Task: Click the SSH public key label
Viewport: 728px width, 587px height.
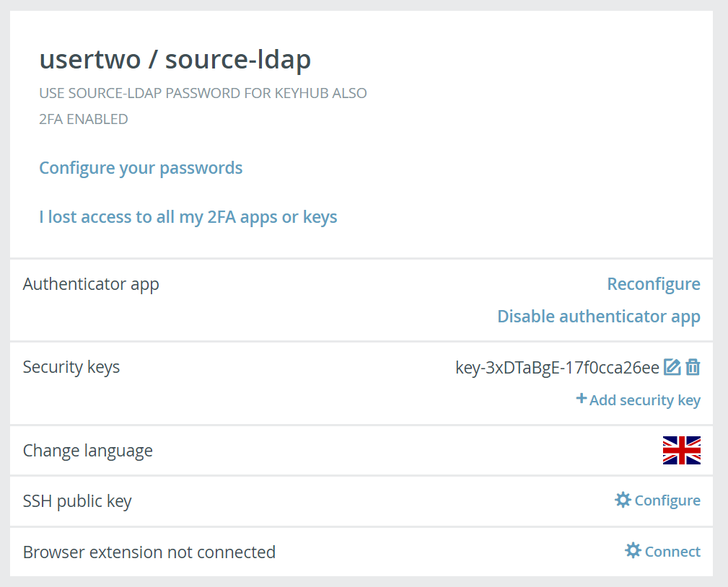Action: (x=77, y=501)
